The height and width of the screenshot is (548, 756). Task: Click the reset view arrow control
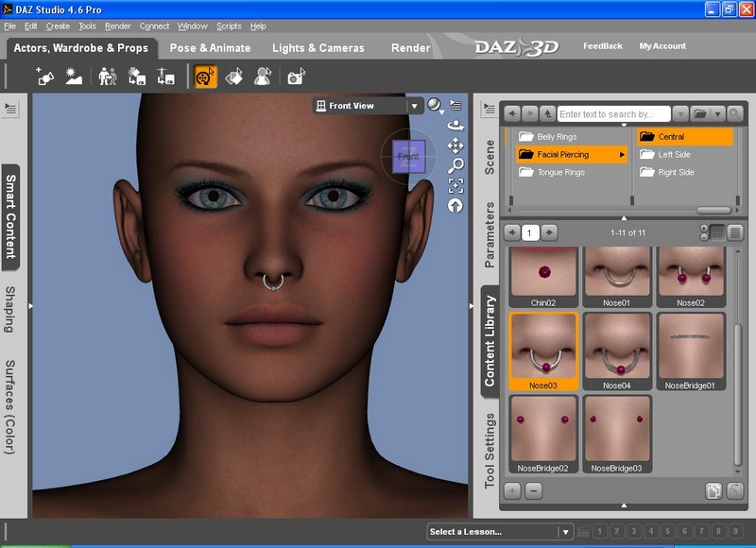pos(455,206)
